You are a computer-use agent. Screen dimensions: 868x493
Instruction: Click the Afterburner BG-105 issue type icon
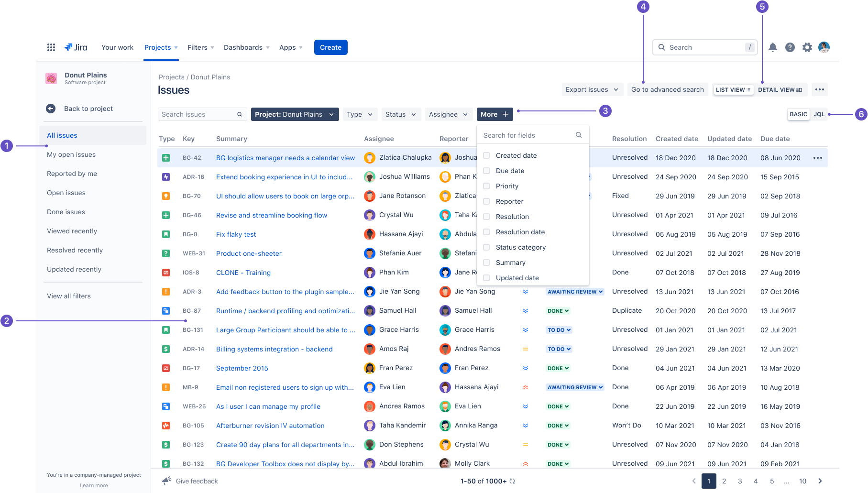tap(166, 426)
